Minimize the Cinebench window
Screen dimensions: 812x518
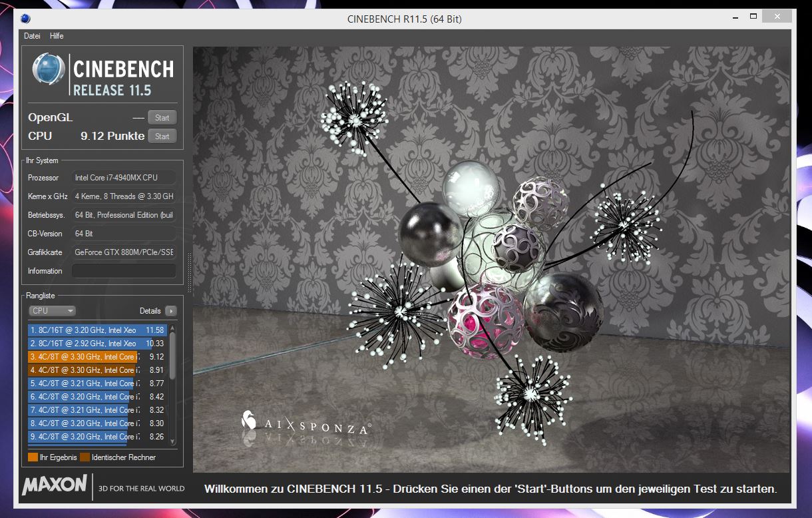point(735,17)
